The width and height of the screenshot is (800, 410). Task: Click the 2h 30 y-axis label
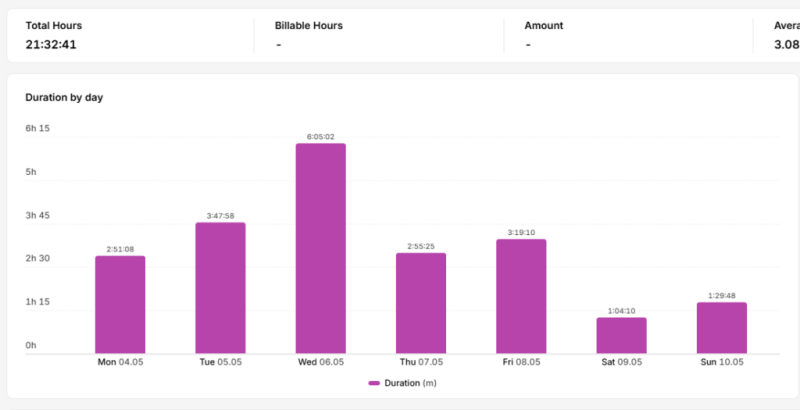[38, 259]
